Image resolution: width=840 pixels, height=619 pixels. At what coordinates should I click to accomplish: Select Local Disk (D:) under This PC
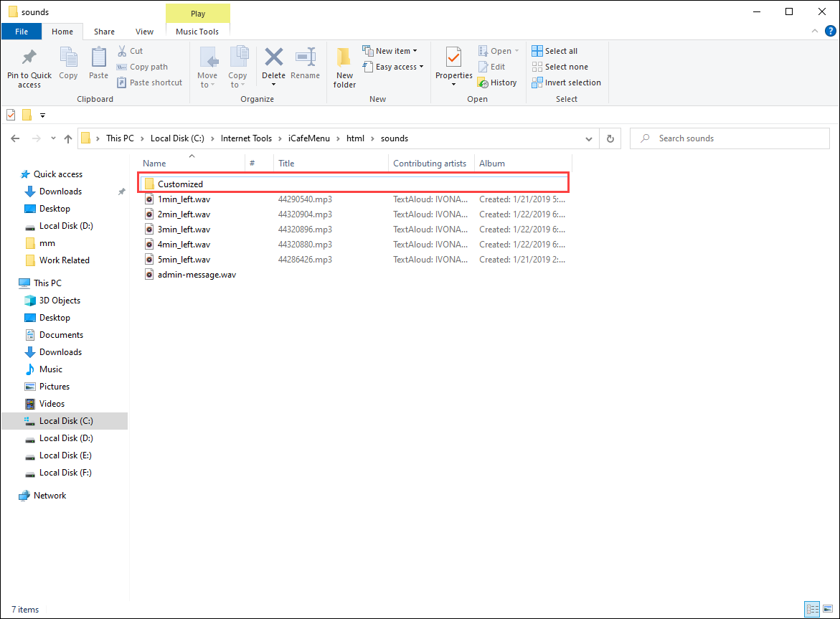pyautogui.click(x=66, y=438)
